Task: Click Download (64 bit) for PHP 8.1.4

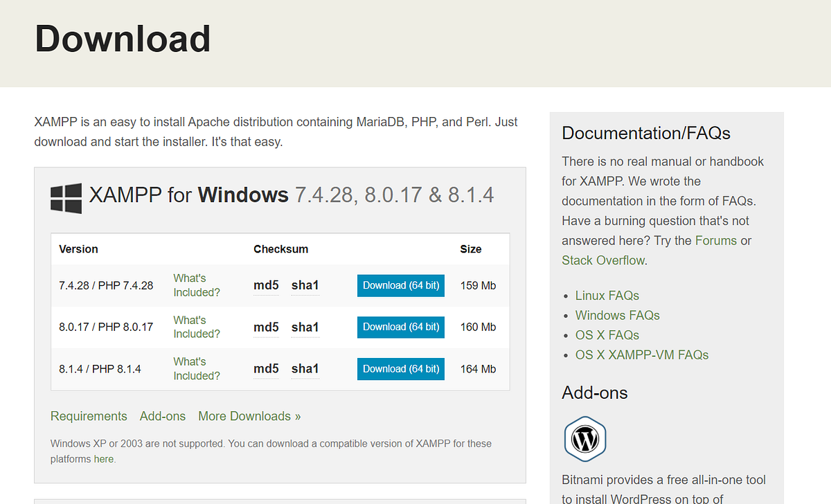Action: [400, 368]
